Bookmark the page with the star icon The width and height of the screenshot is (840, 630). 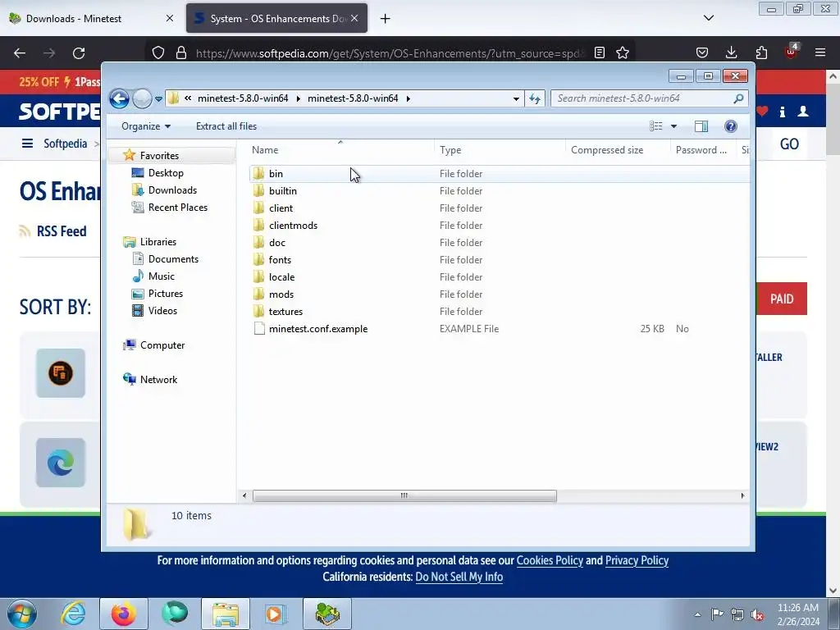tap(622, 53)
